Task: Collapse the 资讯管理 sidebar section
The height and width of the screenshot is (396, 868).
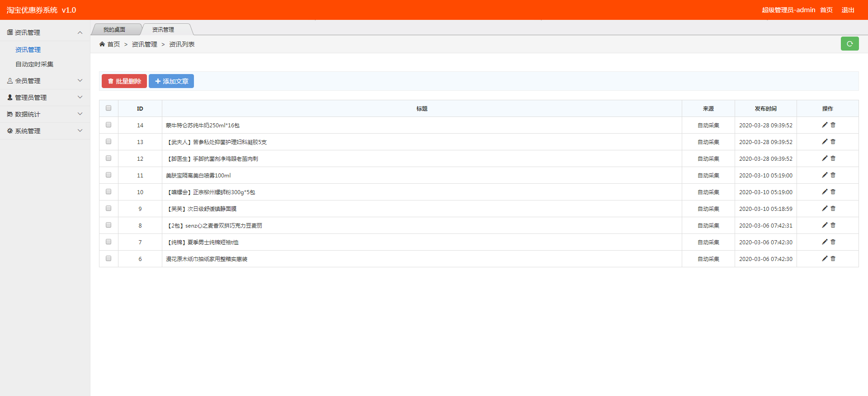Action: coord(45,33)
